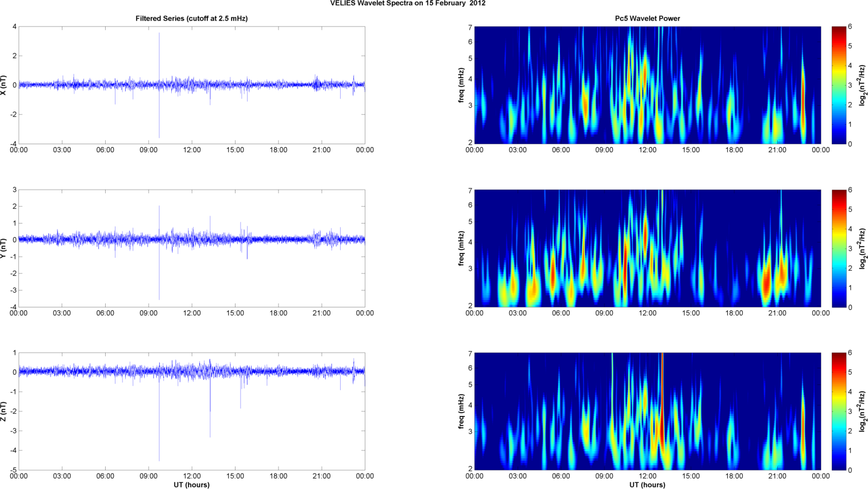The height and width of the screenshot is (489, 868).
Task: Click the colorbar beside the X wavelet spectrogram
Action: pos(839,85)
